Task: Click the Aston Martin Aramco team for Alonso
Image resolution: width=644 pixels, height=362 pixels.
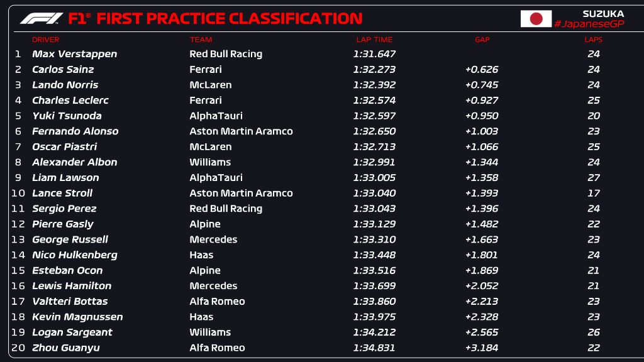Action: point(241,131)
